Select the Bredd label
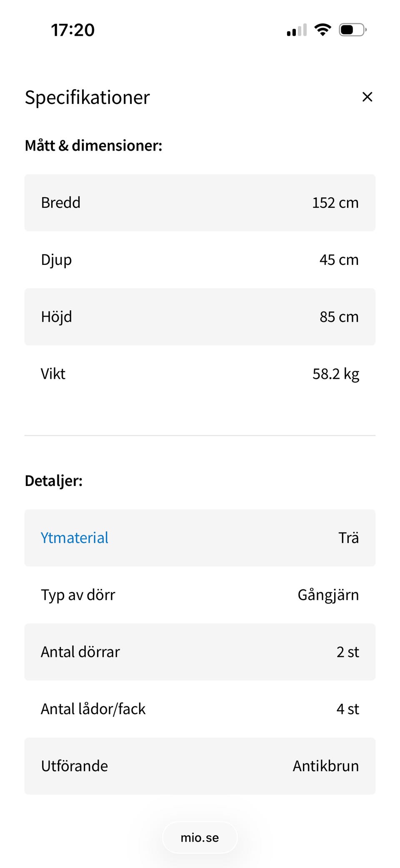 [61, 203]
